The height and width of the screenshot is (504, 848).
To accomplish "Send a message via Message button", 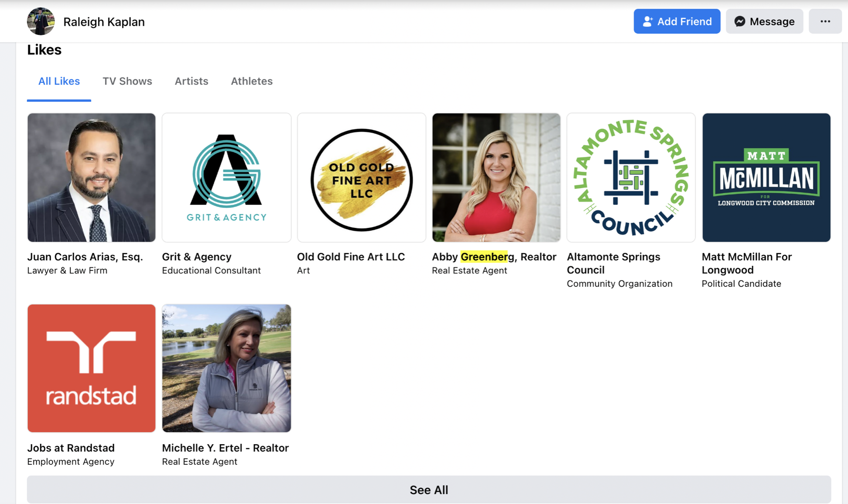I will [x=764, y=21].
